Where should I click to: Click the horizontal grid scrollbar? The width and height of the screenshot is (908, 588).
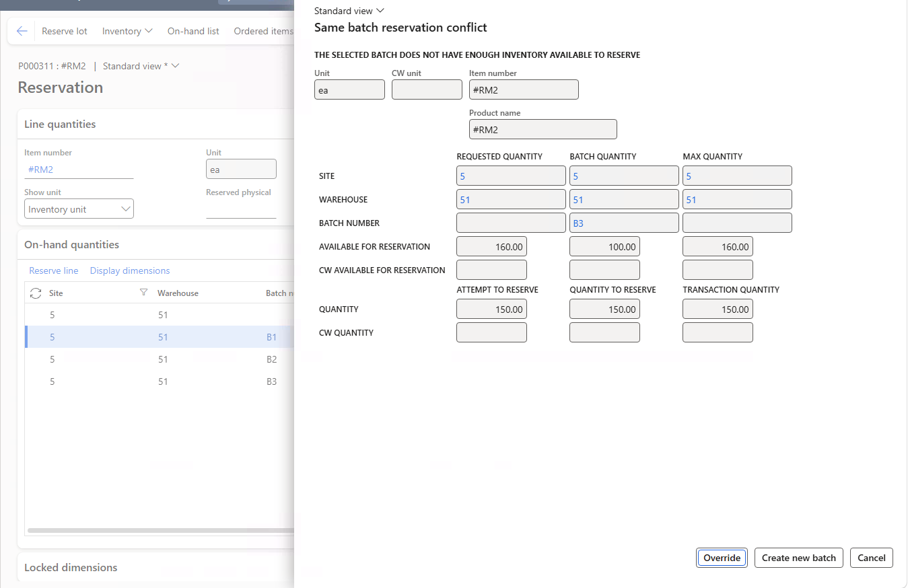(161, 530)
